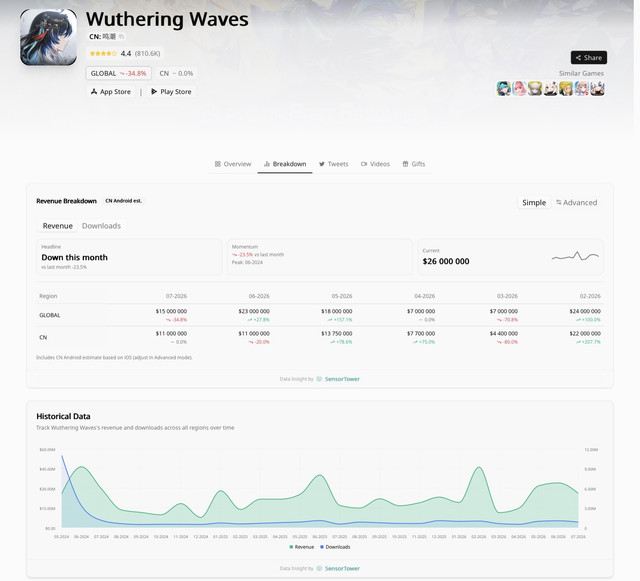
Task: Click the Historical Data heading
Action: (63, 416)
